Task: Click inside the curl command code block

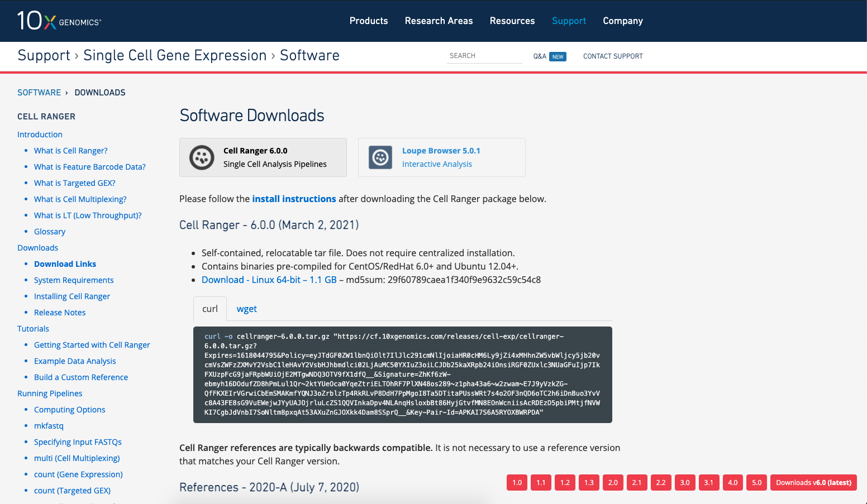Action: pos(403,375)
